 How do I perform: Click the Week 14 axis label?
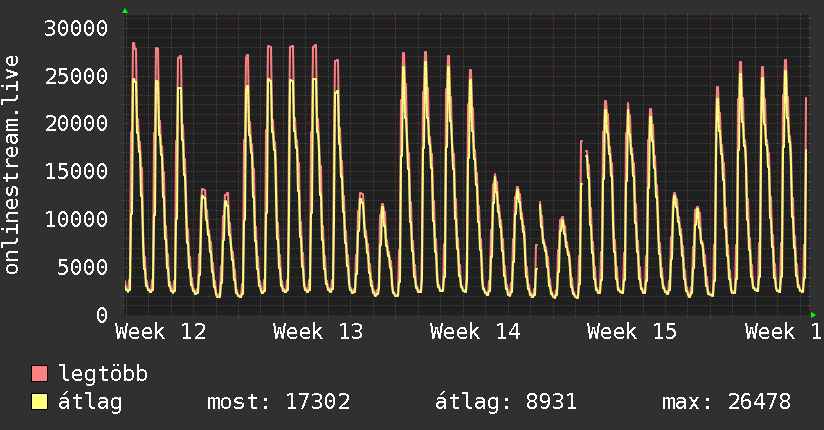point(475,332)
